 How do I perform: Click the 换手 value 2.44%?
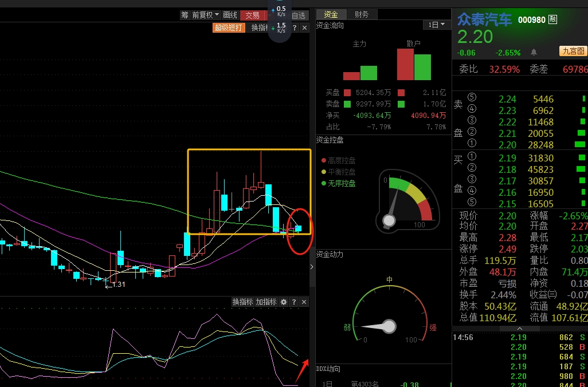[504, 295]
